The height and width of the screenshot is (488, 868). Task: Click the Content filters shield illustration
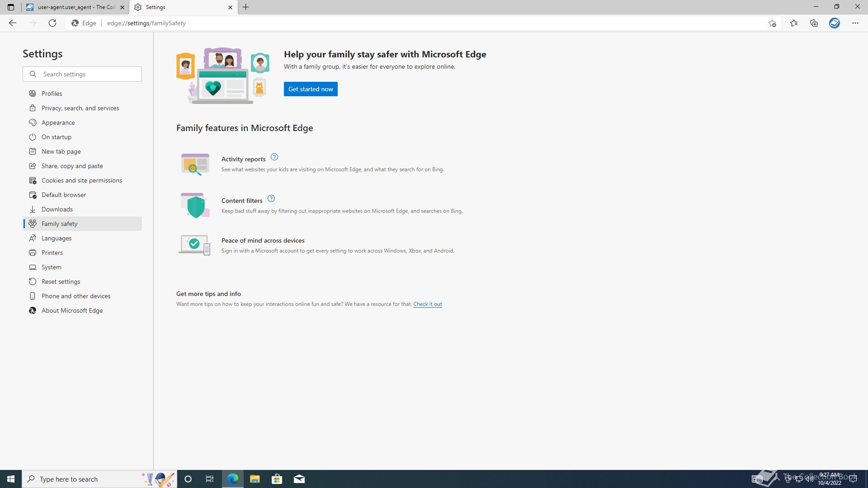tap(195, 206)
